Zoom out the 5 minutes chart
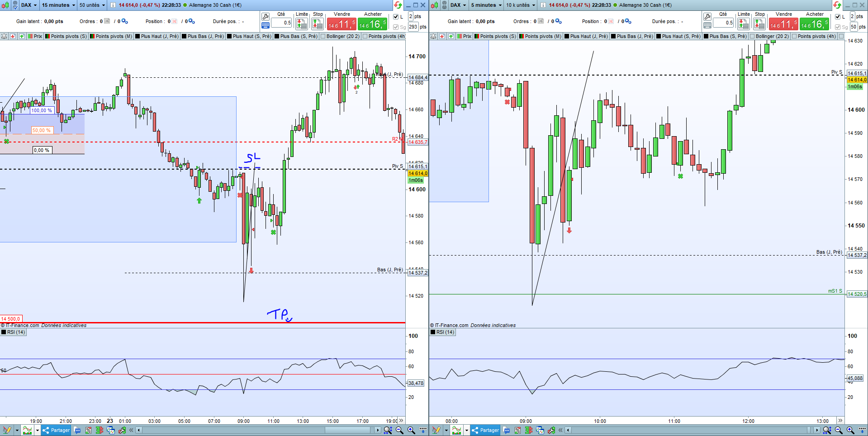Viewport: 868px width, 436px height. [x=839, y=430]
